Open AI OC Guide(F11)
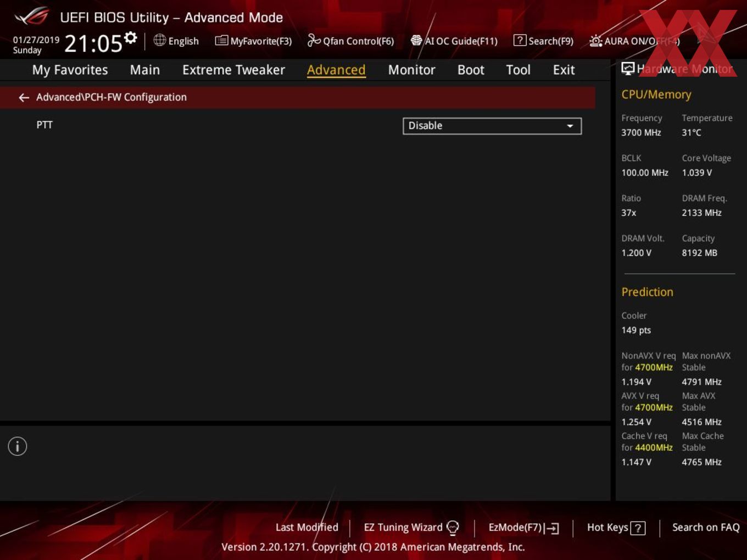 (x=454, y=41)
